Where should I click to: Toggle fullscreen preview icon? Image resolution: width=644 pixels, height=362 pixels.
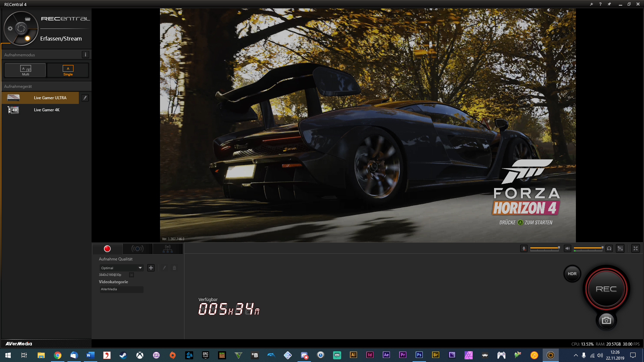pos(635,248)
